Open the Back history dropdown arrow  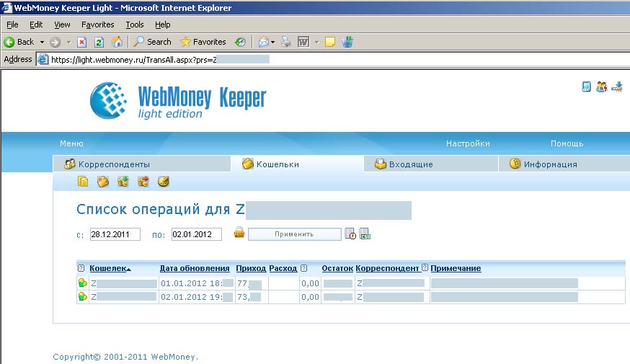tap(42, 42)
